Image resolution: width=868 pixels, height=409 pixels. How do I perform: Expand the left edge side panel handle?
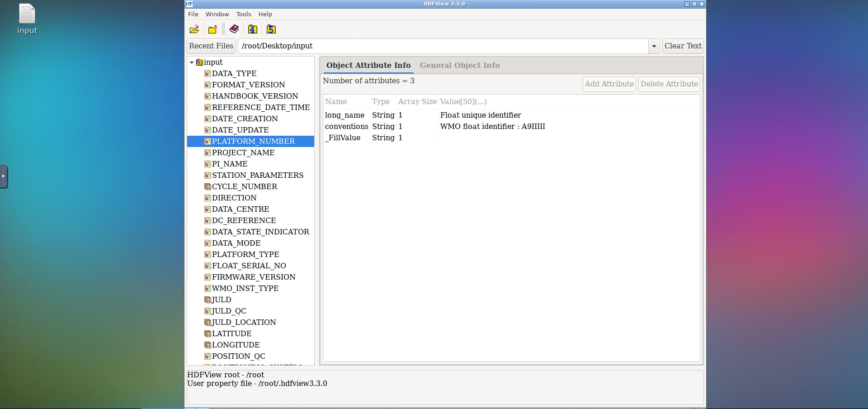click(x=4, y=176)
